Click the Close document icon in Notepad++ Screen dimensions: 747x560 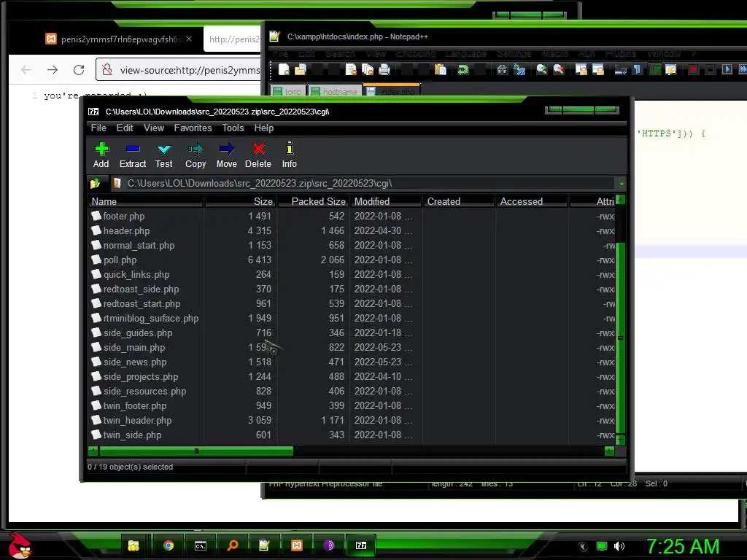351,69
